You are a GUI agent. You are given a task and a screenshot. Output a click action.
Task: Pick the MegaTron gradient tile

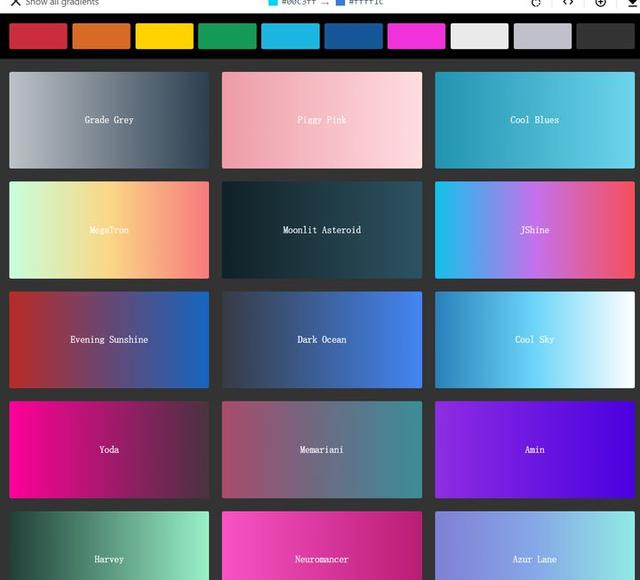pos(109,230)
